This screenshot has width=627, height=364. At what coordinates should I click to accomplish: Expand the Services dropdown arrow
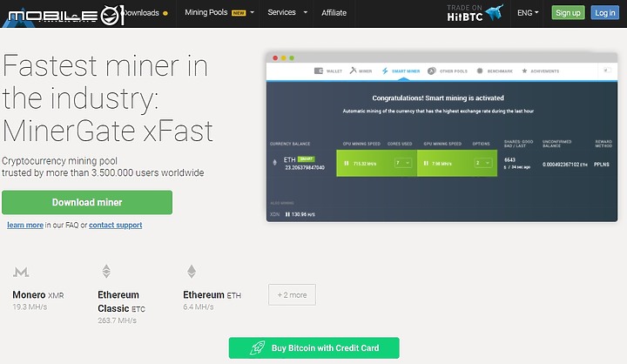[x=306, y=12]
